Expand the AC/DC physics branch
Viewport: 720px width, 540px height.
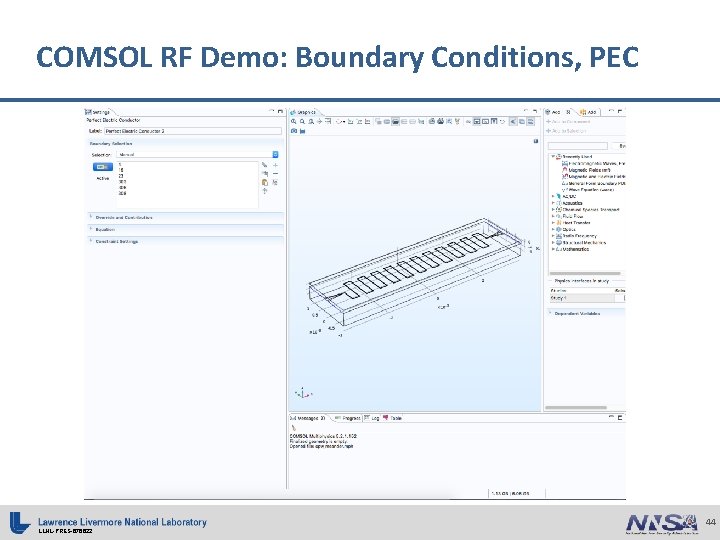click(x=553, y=196)
